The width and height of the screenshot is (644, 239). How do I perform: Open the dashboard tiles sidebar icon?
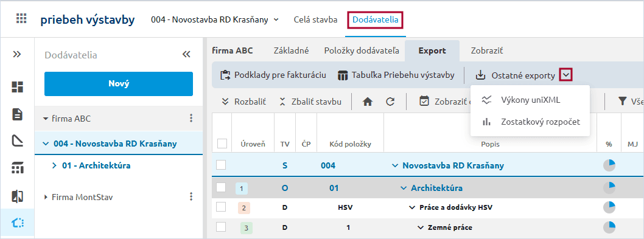[17, 86]
